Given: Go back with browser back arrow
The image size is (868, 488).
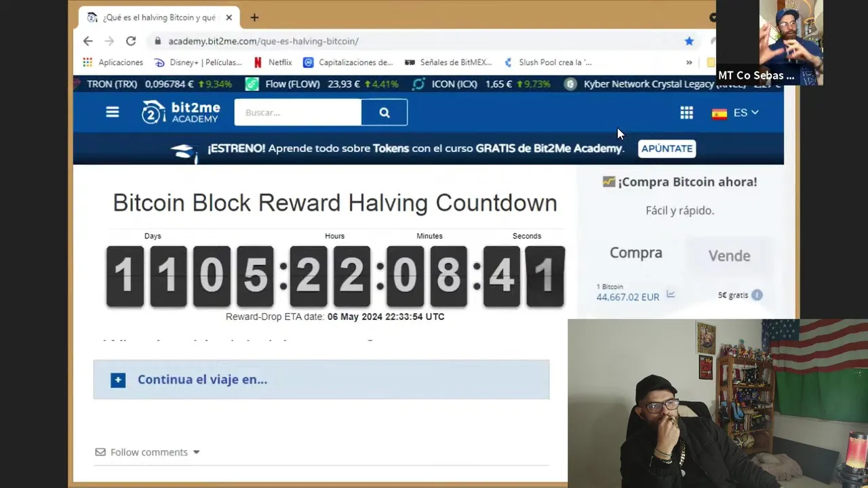Looking at the screenshot, I should pyautogui.click(x=88, y=41).
